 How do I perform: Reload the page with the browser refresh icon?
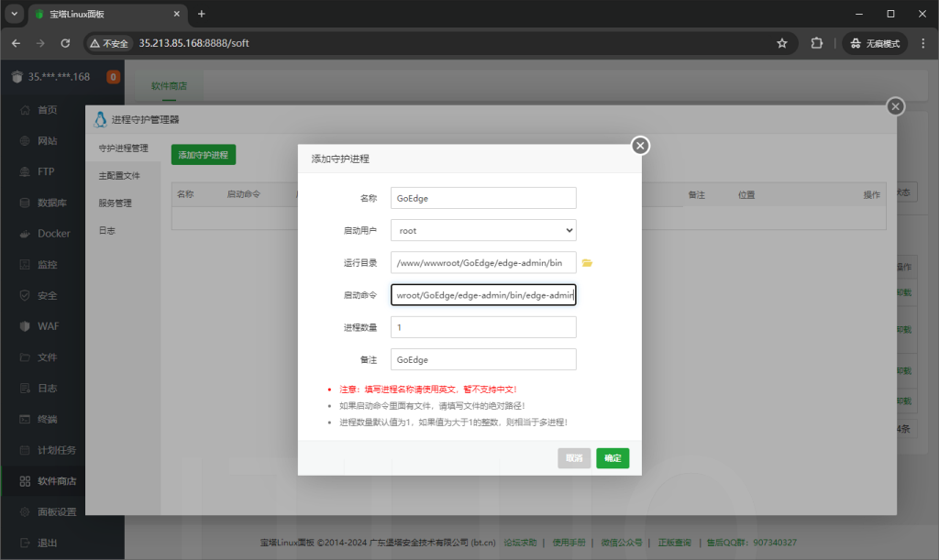pyautogui.click(x=64, y=42)
